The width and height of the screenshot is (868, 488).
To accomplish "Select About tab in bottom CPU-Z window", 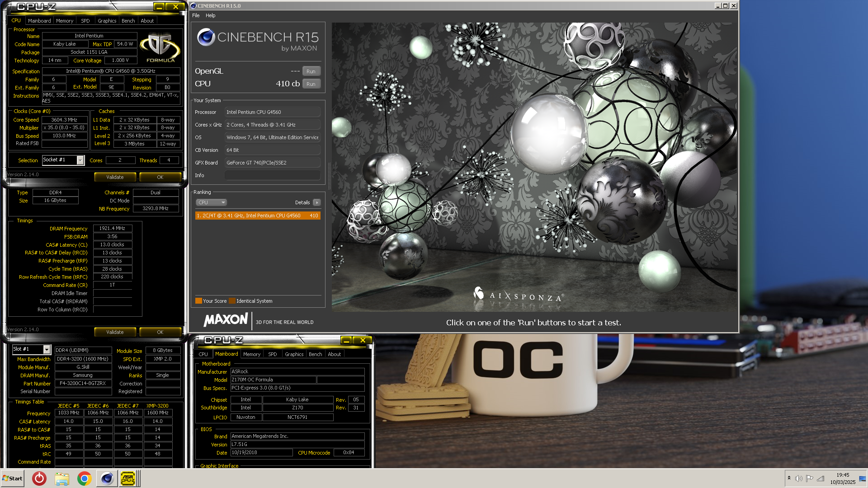I will tap(335, 354).
